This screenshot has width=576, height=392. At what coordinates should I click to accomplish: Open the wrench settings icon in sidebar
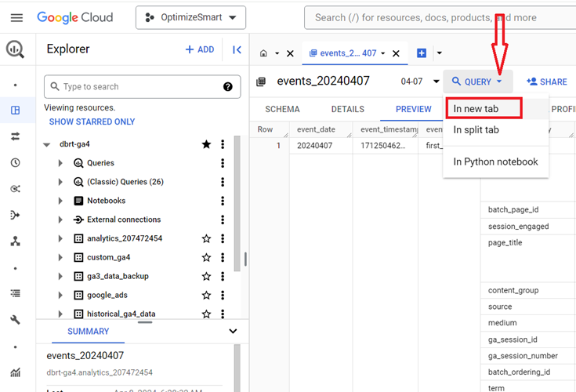[15, 320]
